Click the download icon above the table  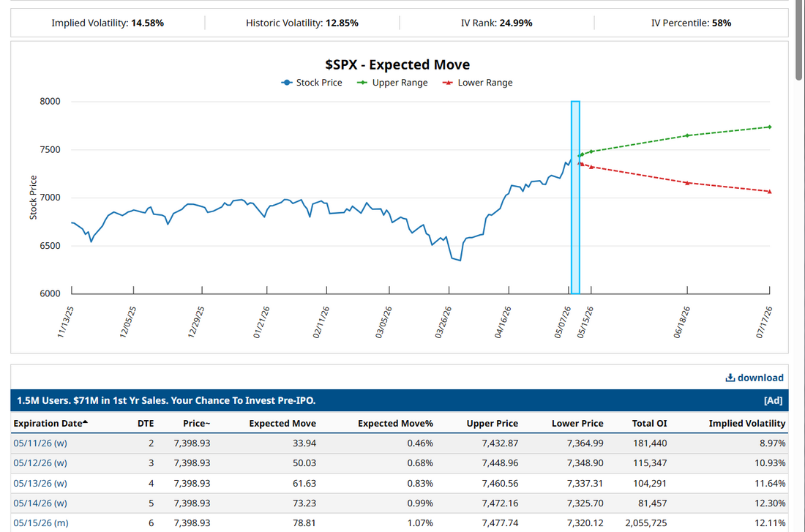coord(730,378)
